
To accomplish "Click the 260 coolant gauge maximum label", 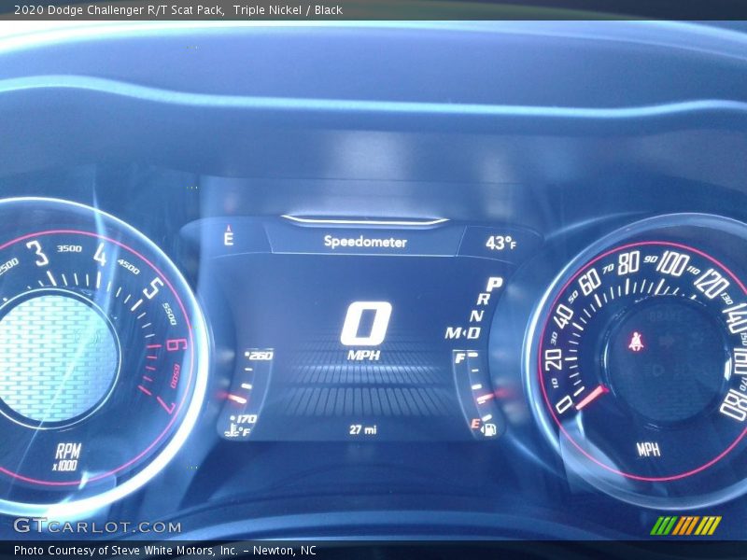I will [260, 356].
